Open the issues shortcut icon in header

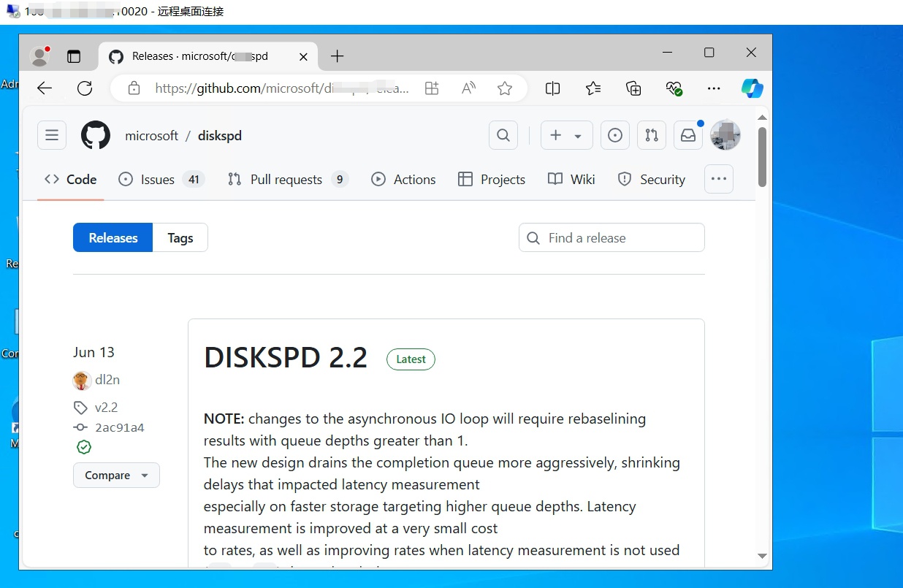(615, 136)
